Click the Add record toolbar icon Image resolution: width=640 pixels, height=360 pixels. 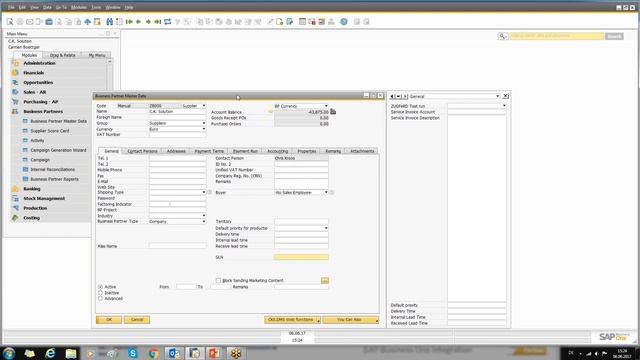pyautogui.click(x=119, y=22)
